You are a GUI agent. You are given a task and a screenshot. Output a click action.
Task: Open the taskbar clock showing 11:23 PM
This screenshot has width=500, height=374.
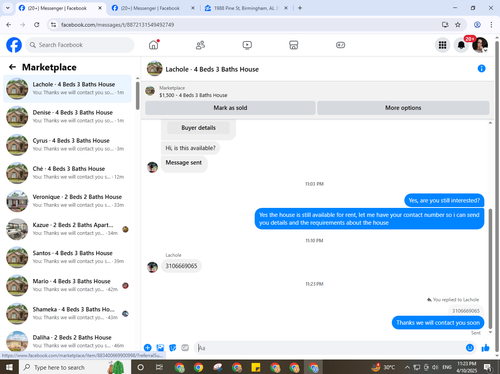point(467,367)
